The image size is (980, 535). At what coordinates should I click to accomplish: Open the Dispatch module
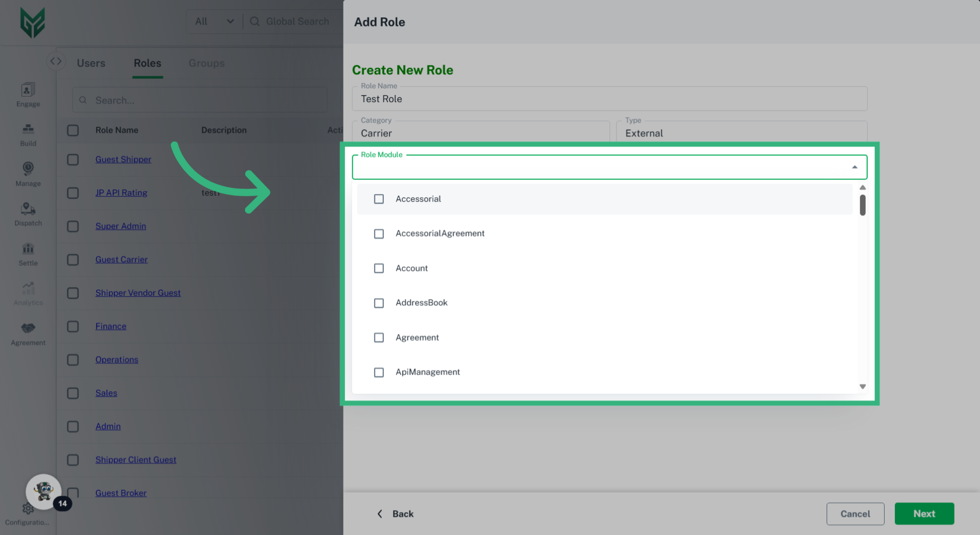pos(28,213)
